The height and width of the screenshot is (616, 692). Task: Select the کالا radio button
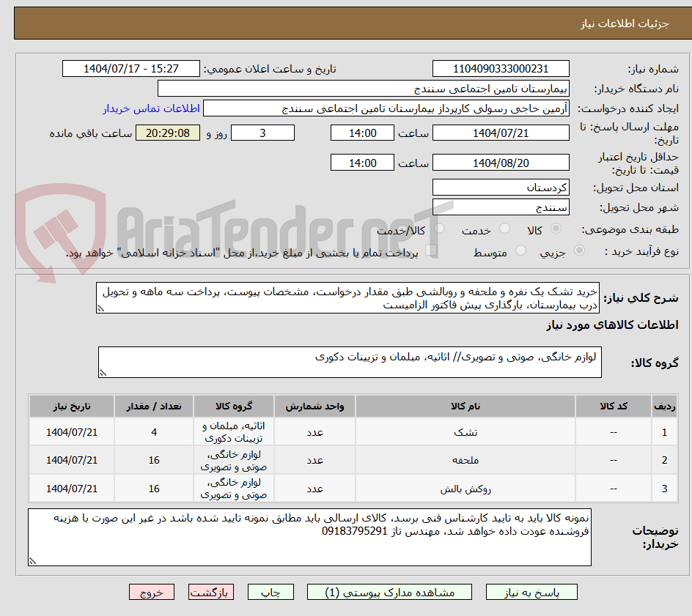coord(556,229)
